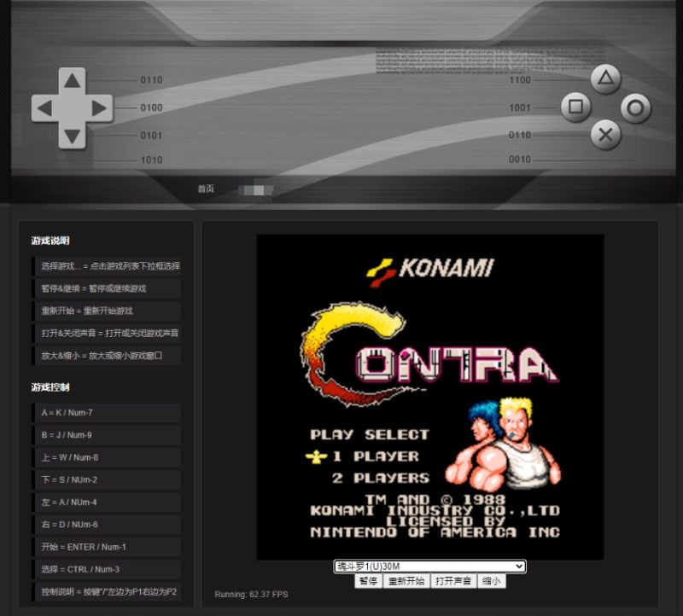683x616 pixels.
Task: Click the blurred menu item beside 首页
Action: click(x=256, y=189)
